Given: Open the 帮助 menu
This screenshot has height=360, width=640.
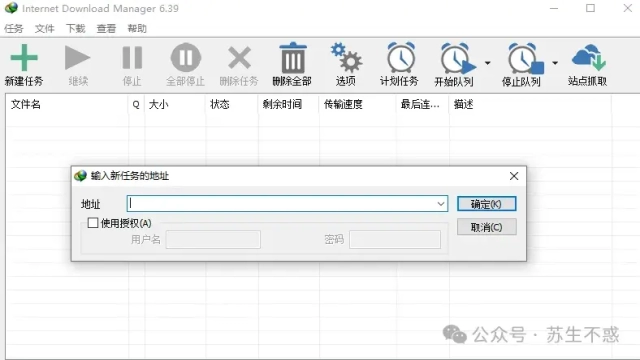Looking at the screenshot, I should 137,29.
